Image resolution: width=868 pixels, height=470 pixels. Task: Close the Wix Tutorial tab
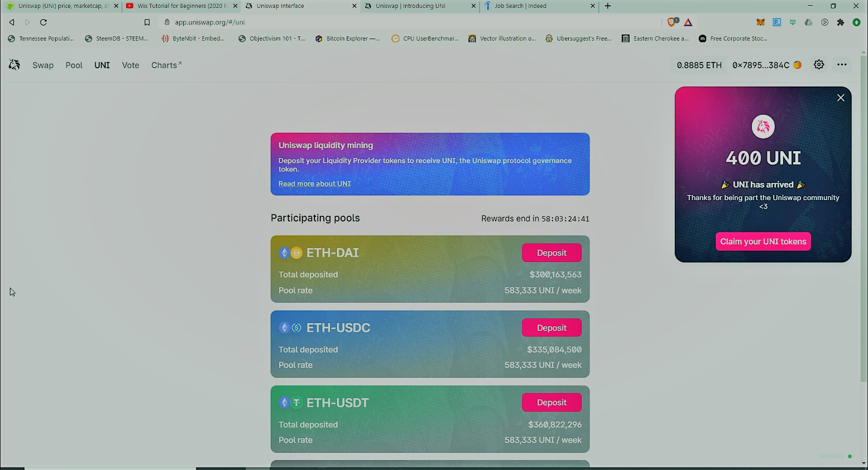point(235,6)
